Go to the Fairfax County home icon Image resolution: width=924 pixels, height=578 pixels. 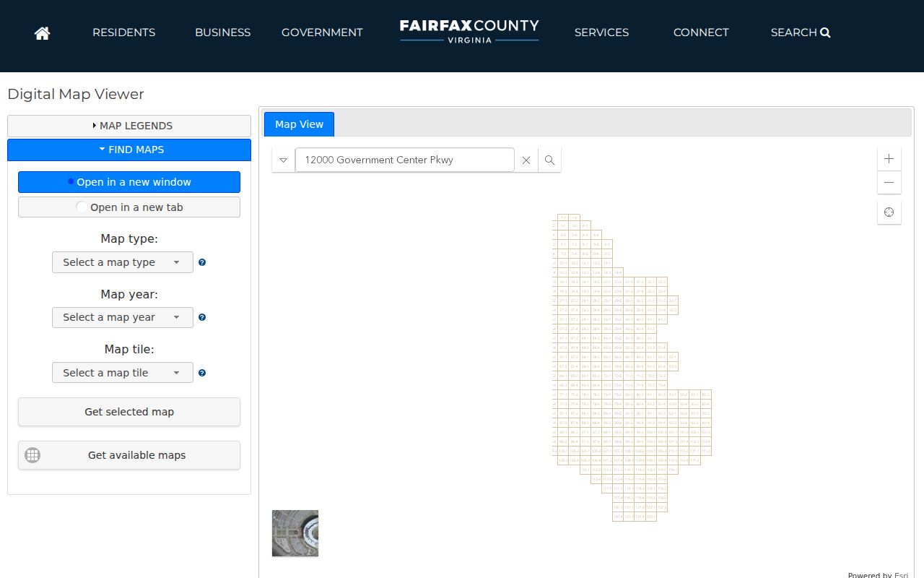pyautogui.click(x=42, y=33)
